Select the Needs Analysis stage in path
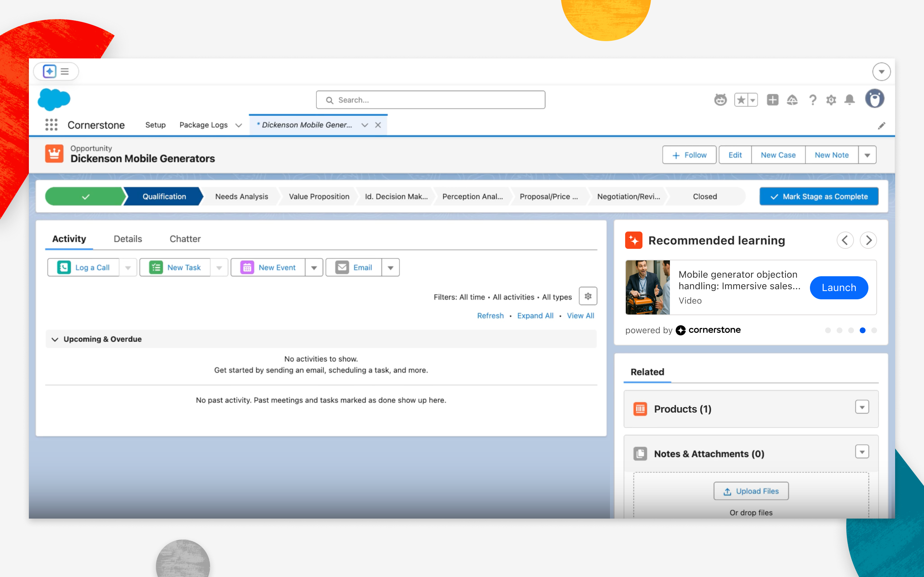 [x=241, y=197]
